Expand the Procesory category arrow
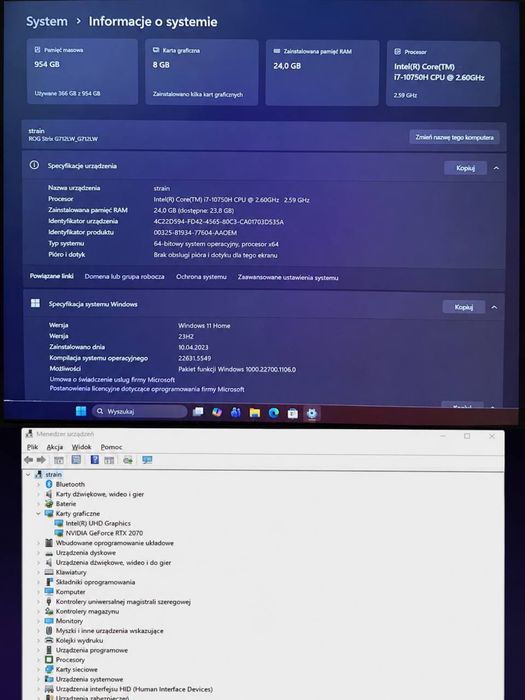The width and height of the screenshot is (525, 700). [x=38, y=660]
